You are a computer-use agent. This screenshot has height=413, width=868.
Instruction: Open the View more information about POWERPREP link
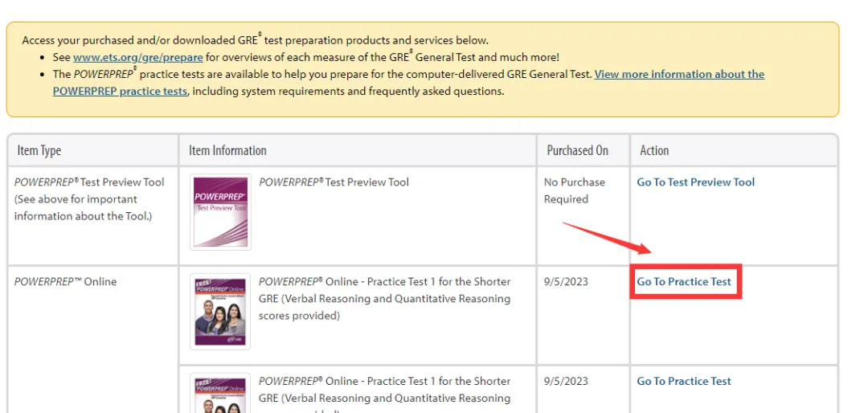[x=679, y=74]
